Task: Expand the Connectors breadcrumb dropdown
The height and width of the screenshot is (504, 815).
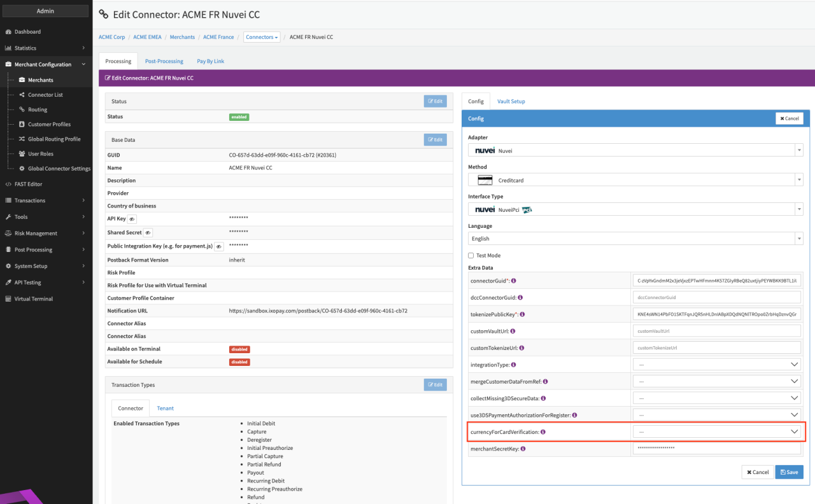Action: tap(262, 37)
